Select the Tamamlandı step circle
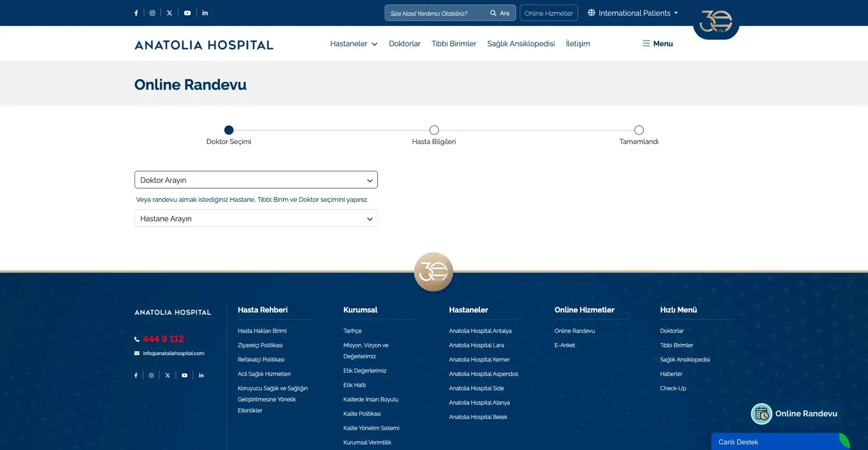This screenshot has width=868, height=450. click(x=639, y=130)
